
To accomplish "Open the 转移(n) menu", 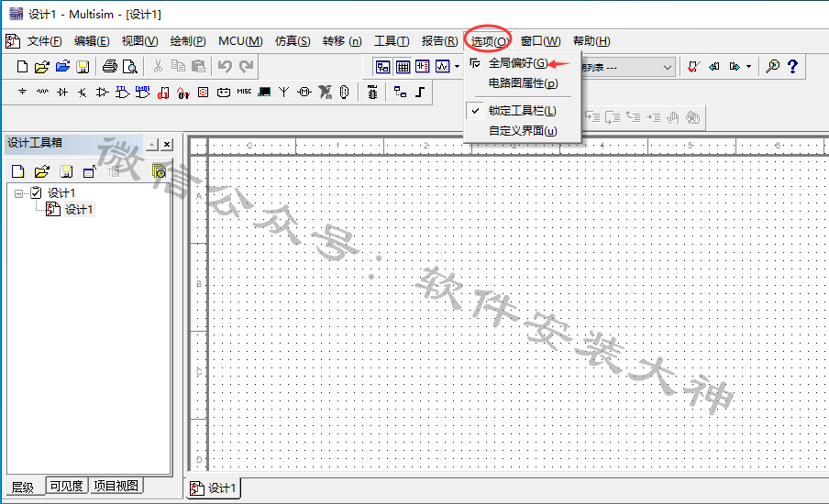I will pyautogui.click(x=342, y=41).
